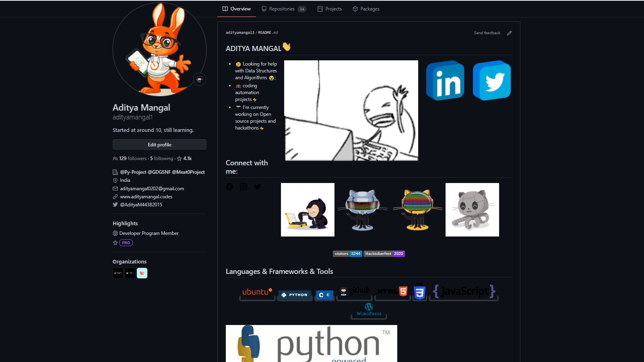Click the WordPress logo badge

click(369, 310)
